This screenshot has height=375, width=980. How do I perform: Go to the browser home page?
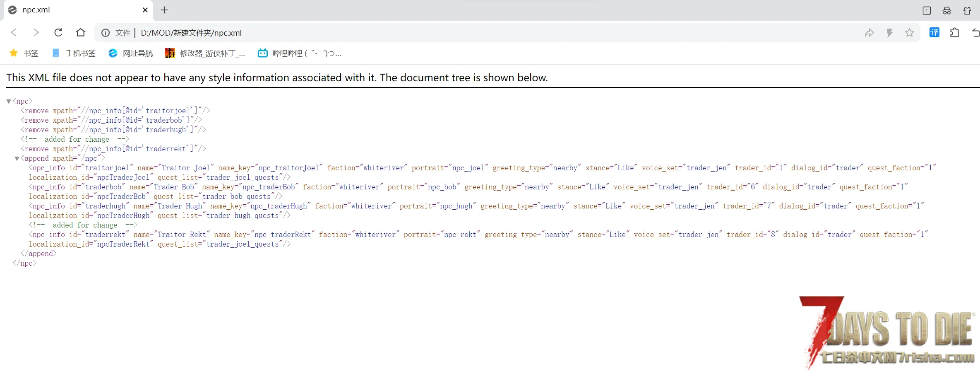(x=81, y=32)
